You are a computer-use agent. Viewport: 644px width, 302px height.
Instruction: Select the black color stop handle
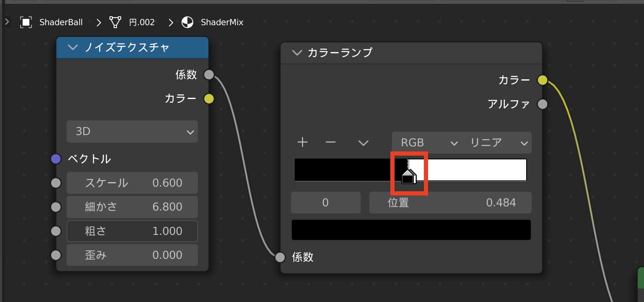408,178
